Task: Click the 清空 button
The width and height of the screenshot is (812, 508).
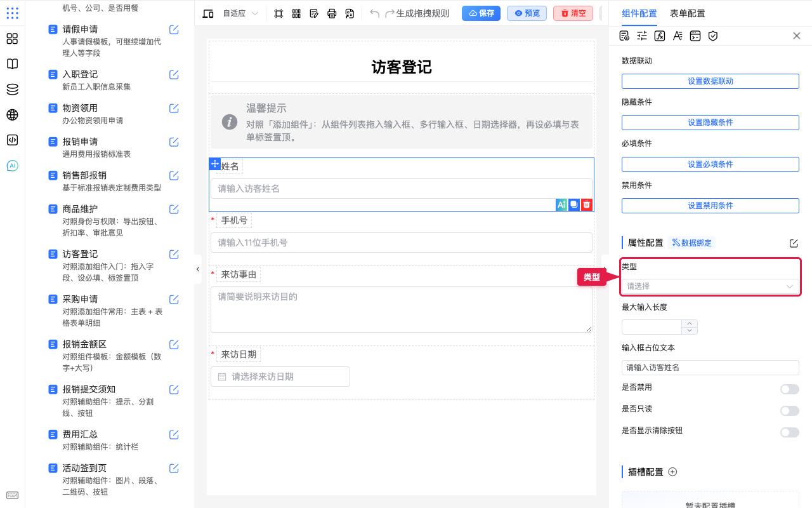Action: tap(573, 13)
